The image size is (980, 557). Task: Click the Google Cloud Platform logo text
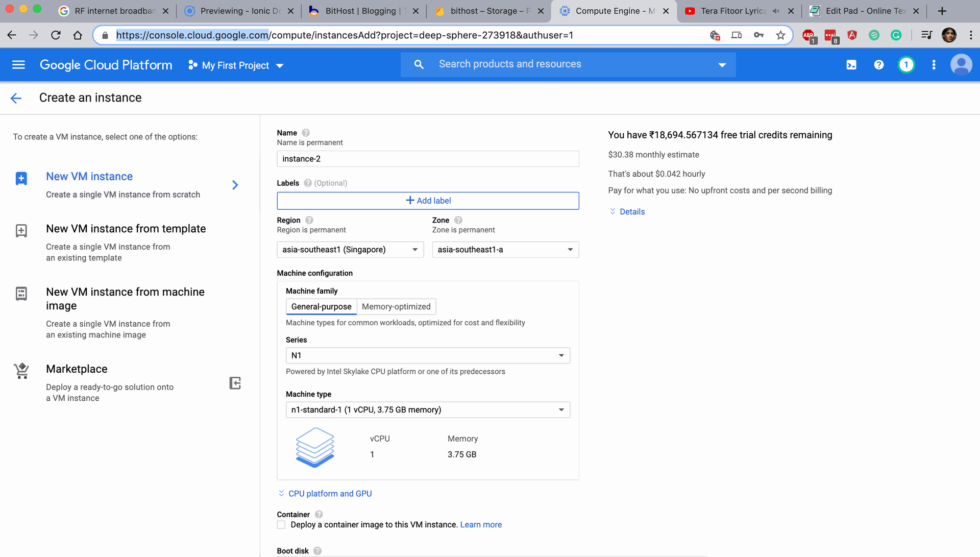[106, 65]
